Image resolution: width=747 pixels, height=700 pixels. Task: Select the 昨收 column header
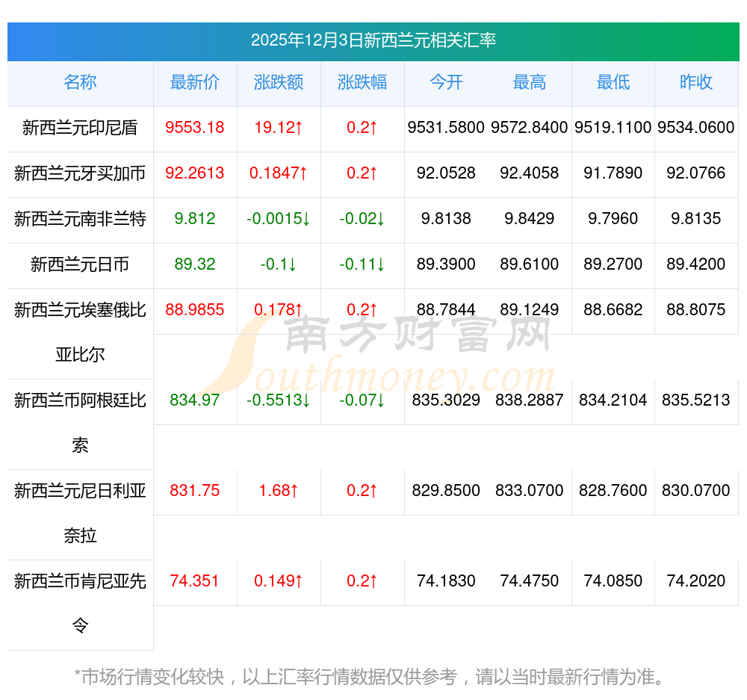click(x=696, y=83)
